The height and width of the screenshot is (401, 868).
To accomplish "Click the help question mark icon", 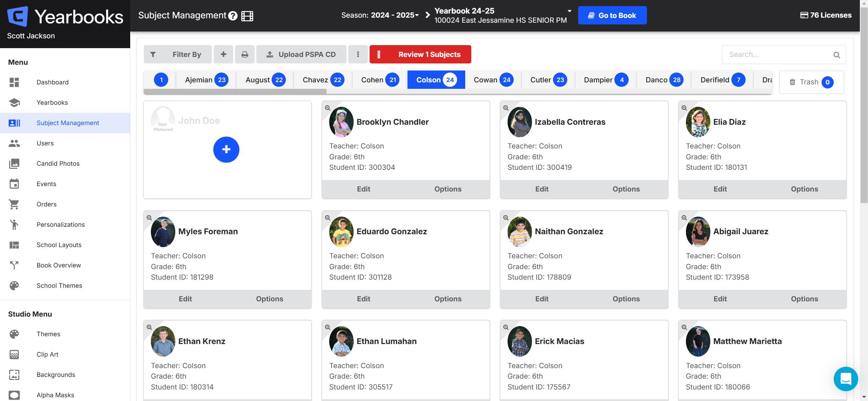I will [233, 16].
